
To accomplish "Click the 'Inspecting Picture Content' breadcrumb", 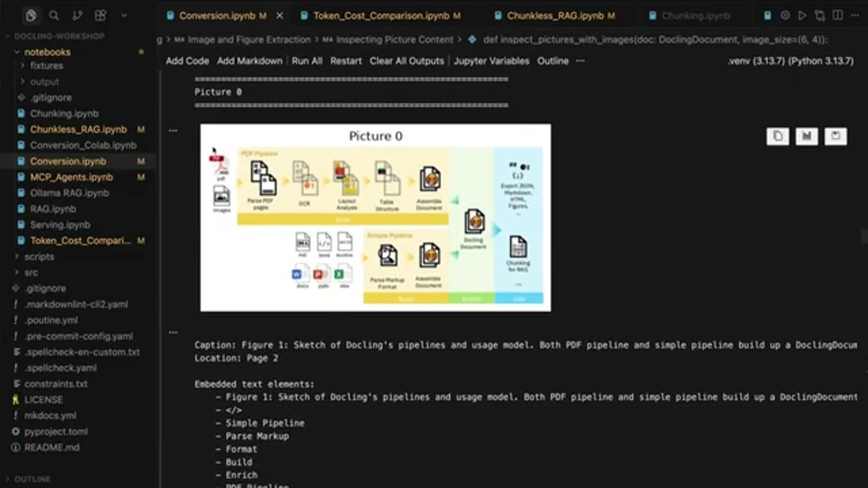I will pyautogui.click(x=395, y=39).
